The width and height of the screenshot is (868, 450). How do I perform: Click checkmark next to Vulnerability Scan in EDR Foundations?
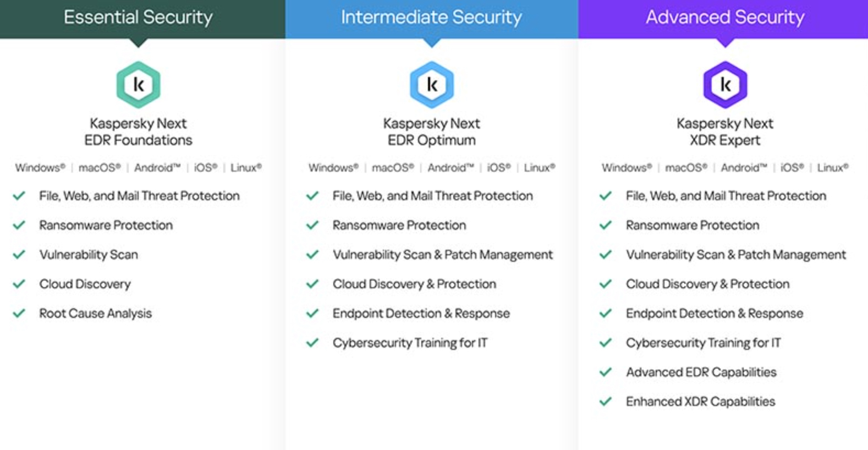tap(19, 255)
